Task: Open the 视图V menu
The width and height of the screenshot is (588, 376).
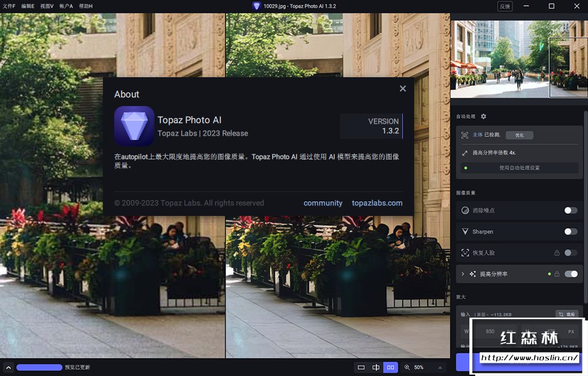Action: click(47, 6)
